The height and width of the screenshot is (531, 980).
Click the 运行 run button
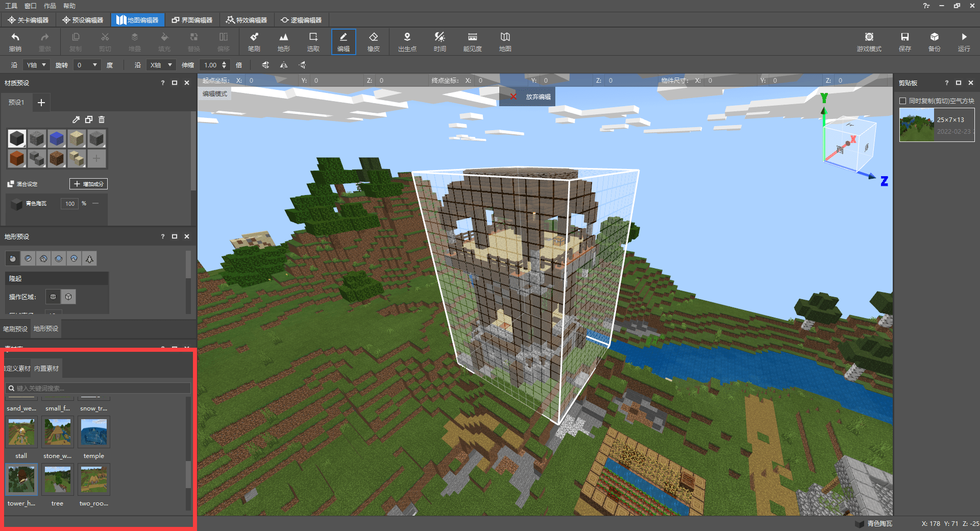pos(964,41)
